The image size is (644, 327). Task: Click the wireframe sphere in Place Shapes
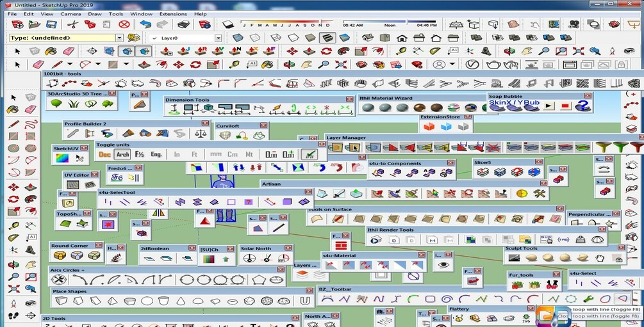click(x=267, y=301)
